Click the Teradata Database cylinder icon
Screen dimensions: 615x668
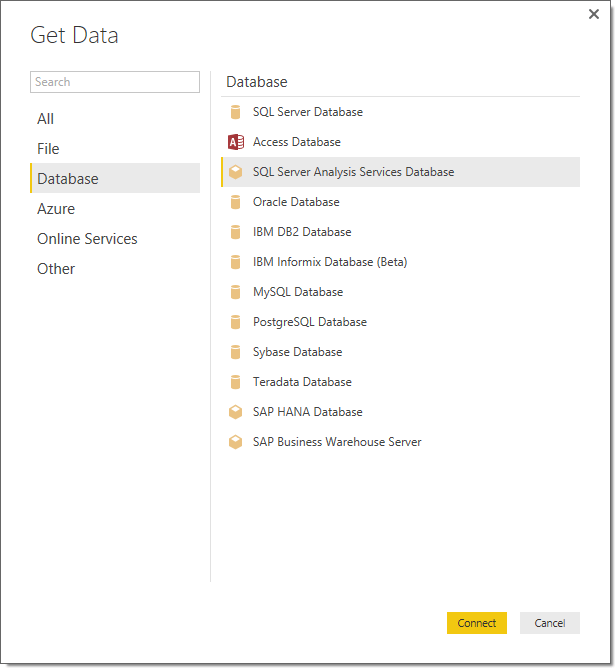pyautogui.click(x=236, y=382)
